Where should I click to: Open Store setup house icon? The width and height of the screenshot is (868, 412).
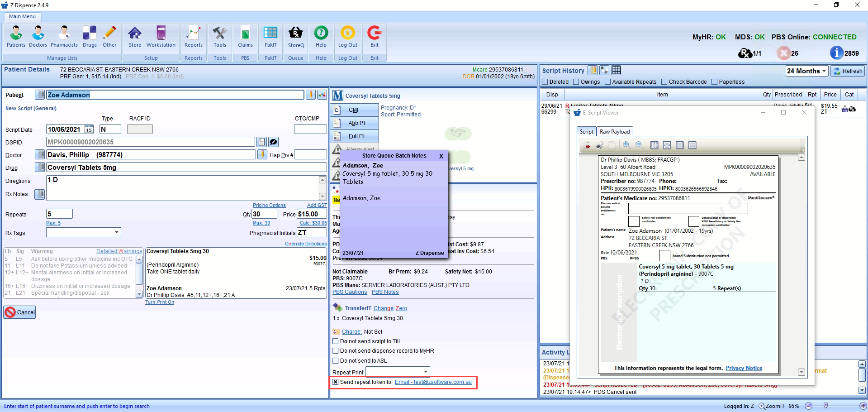click(x=135, y=36)
